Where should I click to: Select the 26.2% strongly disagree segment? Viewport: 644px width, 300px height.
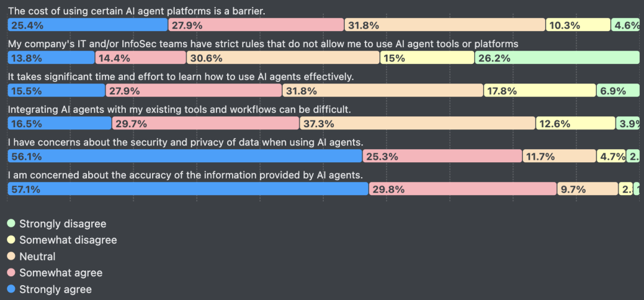point(557,58)
